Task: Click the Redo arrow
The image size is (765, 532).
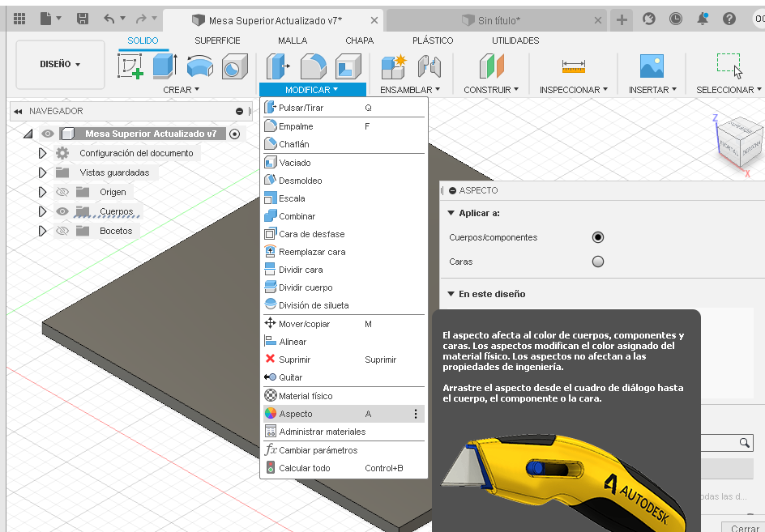Action: 141,19
